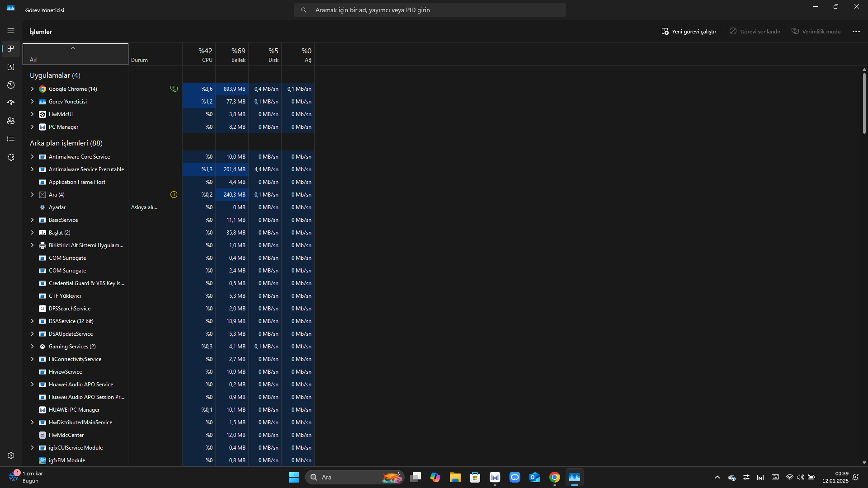Click scrollbar down arrow at bottom

(x=864, y=463)
